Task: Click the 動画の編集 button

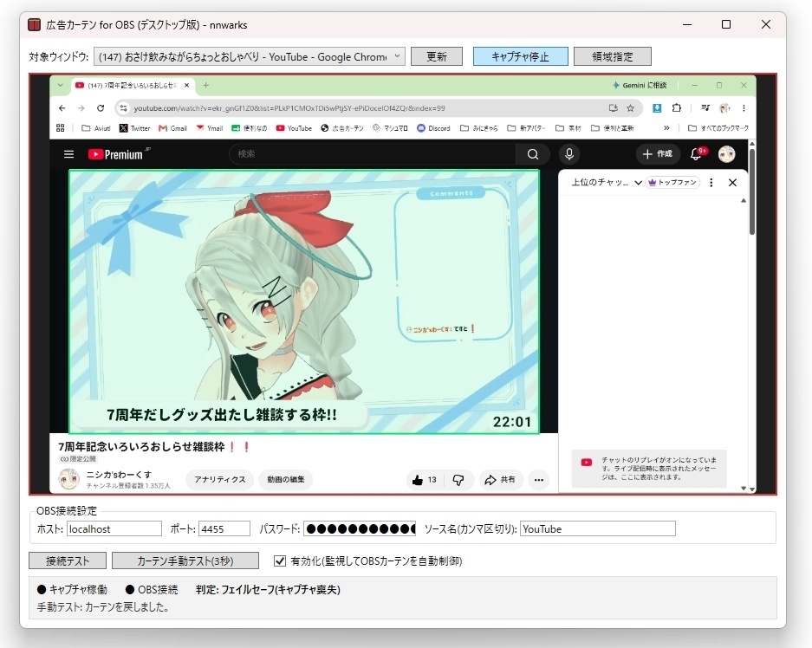Action: (x=286, y=479)
